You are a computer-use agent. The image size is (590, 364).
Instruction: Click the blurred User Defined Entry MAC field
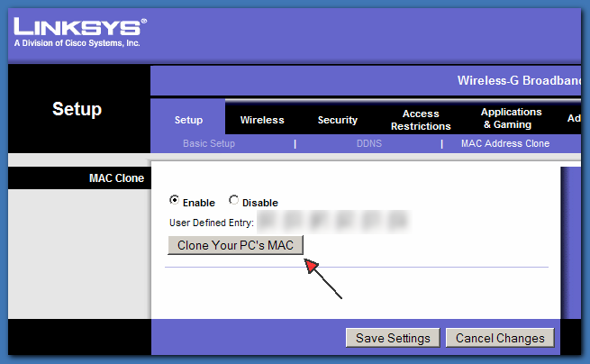point(332,222)
